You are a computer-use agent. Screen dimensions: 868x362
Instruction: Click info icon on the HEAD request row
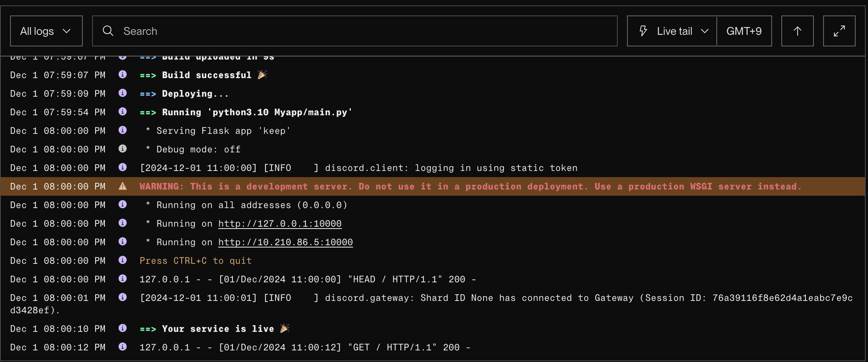pos(123,278)
